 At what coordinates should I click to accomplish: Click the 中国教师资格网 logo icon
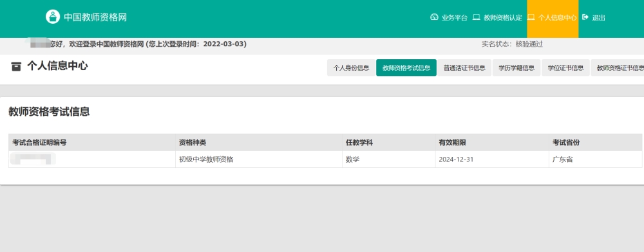53,17
